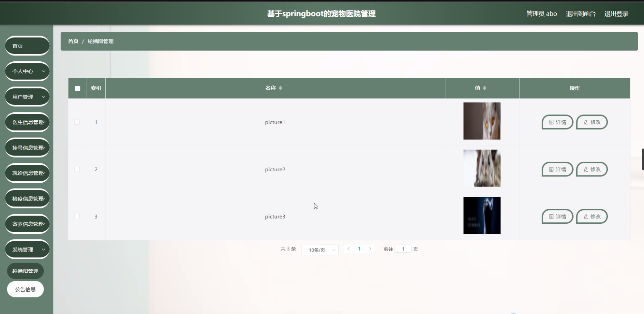644x314 pixels.
Task: Open the 10条/页 page size dropdown
Action: tap(320, 250)
